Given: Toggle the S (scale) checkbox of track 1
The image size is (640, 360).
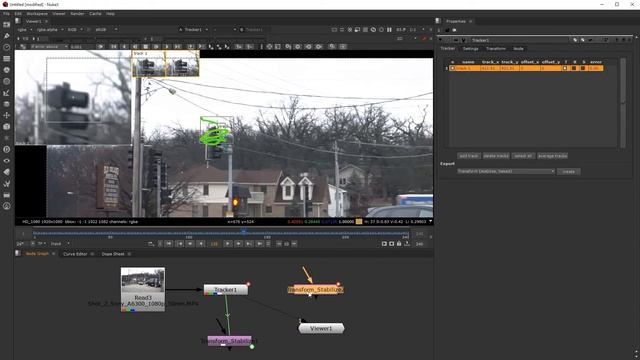Looking at the screenshot, I should point(583,68).
